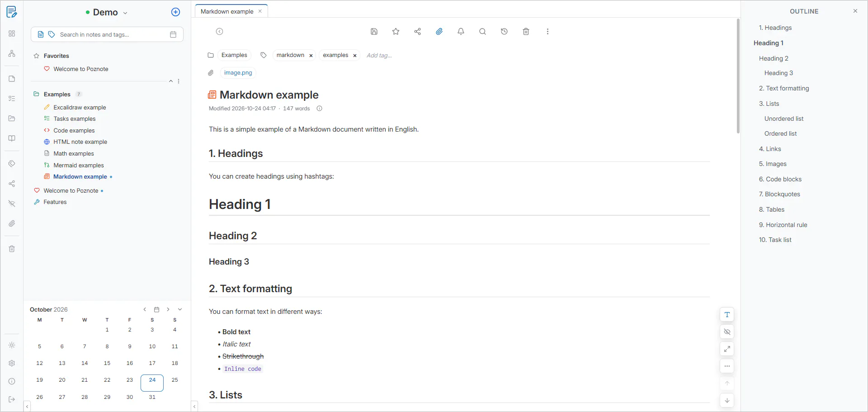
Task: Jump to 8. Tables in outline
Action: 771,209
